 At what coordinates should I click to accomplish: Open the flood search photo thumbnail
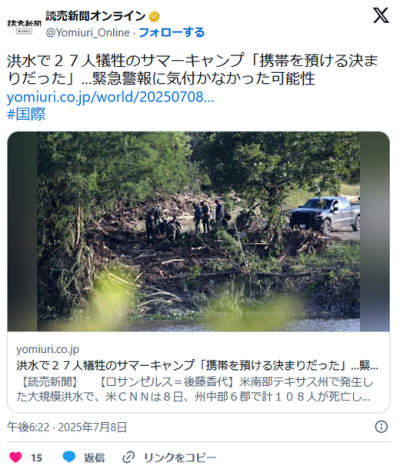198,231
